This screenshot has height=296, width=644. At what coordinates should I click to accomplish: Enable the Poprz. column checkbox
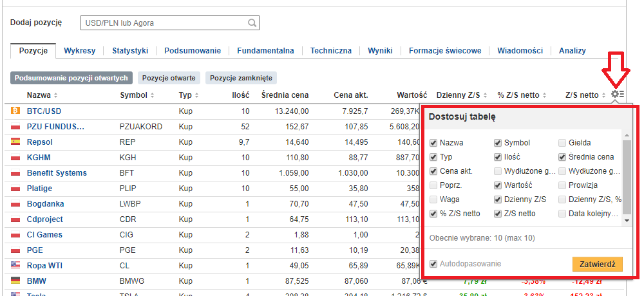433,185
